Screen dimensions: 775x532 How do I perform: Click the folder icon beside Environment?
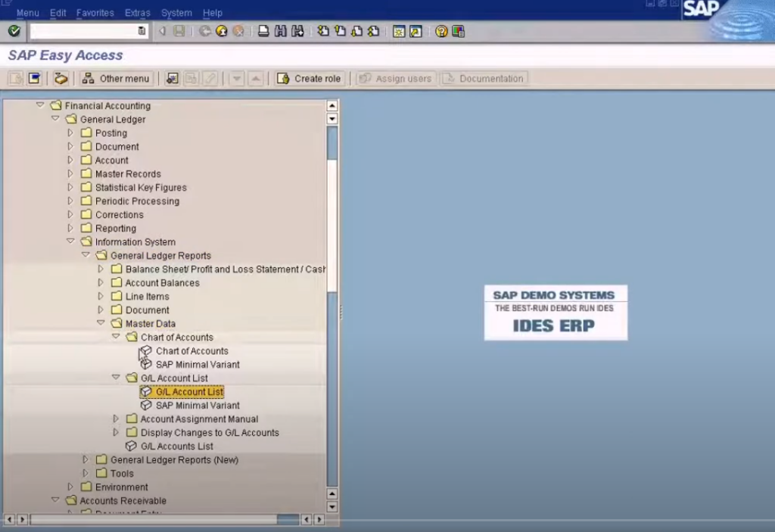[86, 487]
